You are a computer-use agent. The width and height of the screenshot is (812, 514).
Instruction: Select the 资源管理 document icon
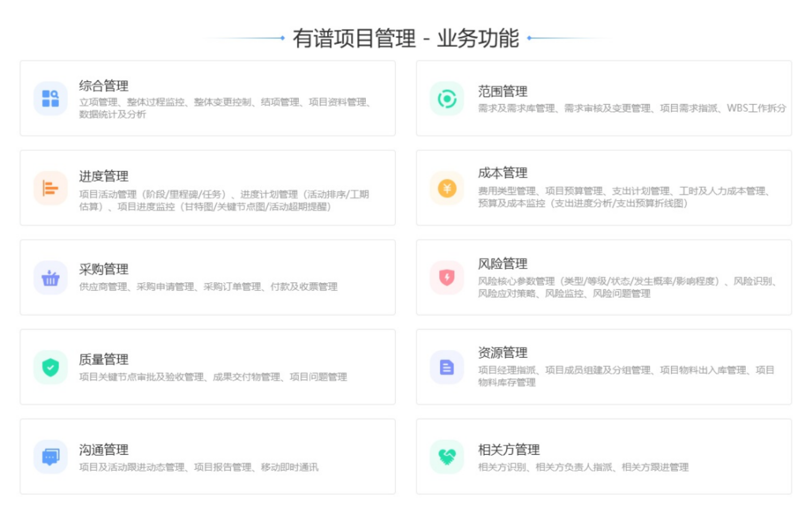point(447,366)
